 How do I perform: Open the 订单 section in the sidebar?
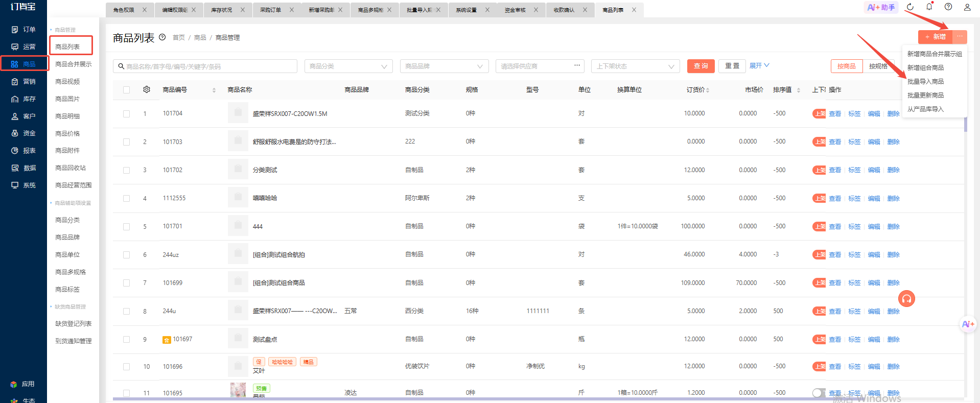point(24,30)
